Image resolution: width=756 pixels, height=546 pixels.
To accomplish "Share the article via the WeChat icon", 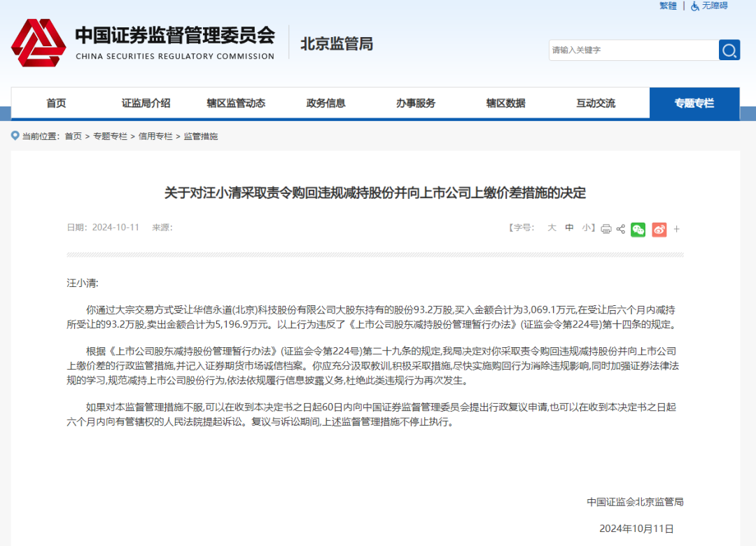I will (x=638, y=229).
